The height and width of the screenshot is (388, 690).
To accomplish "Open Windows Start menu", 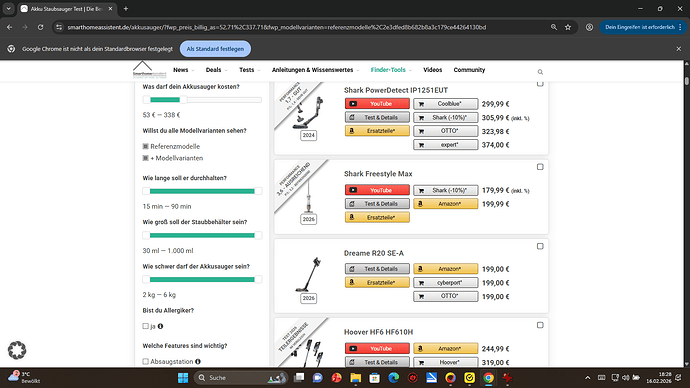I will click(x=183, y=377).
